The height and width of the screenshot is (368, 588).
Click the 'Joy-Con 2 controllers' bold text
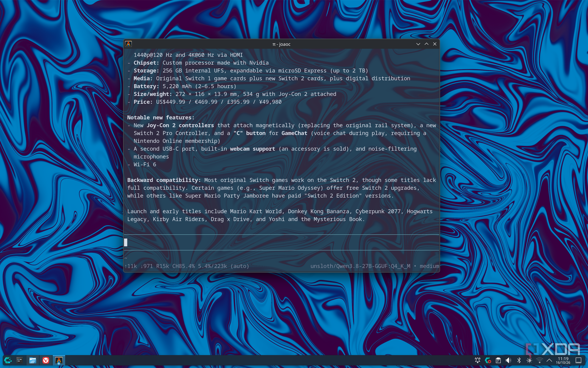pyautogui.click(x=180, y=125)
